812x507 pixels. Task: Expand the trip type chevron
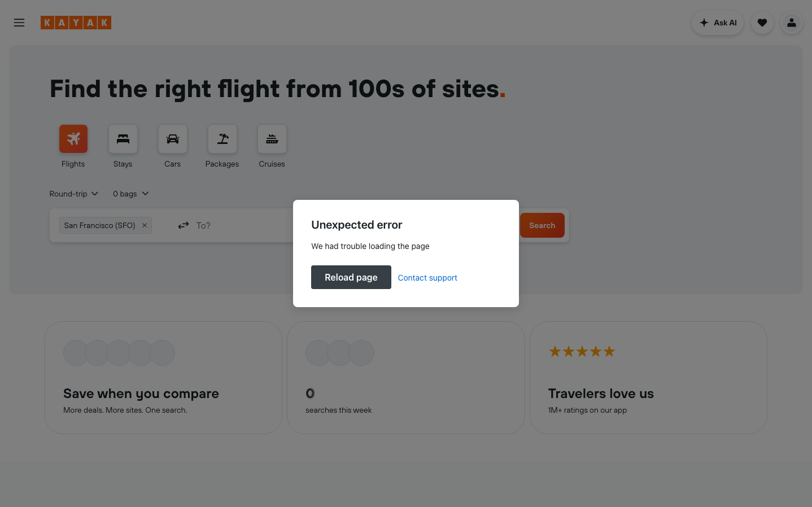95,194
